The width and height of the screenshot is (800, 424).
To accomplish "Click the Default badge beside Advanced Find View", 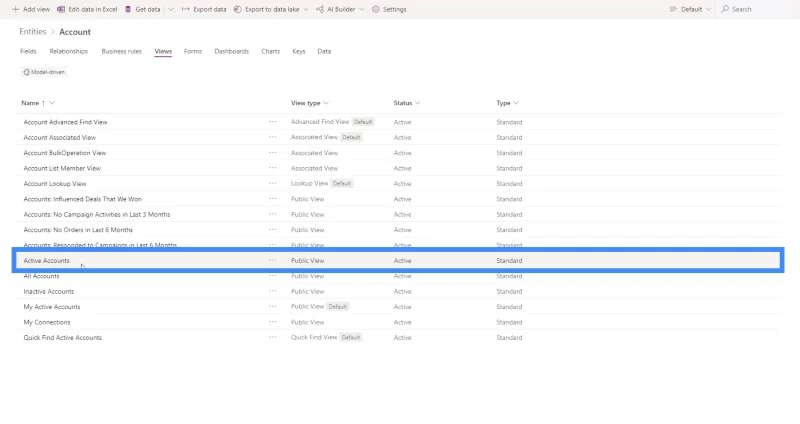I will [363, 122].
